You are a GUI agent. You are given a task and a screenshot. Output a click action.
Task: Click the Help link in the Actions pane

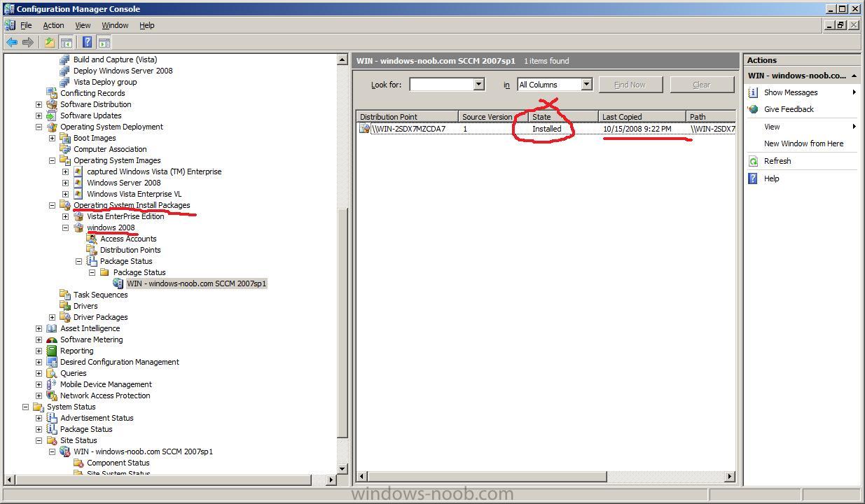click(x=771, y=178)
